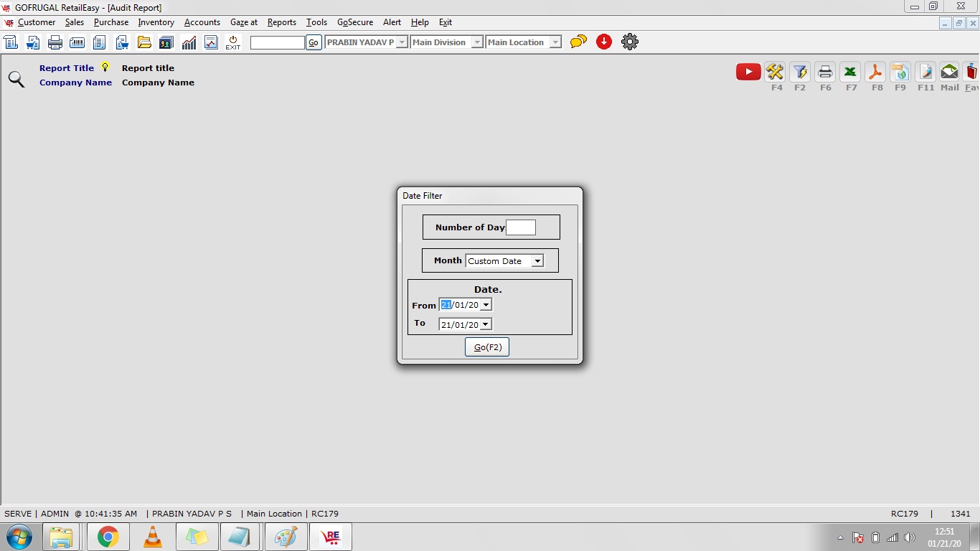Click the first ledger document toolbar icon
The image size is (980, 551).
click(x=11, y=42)
